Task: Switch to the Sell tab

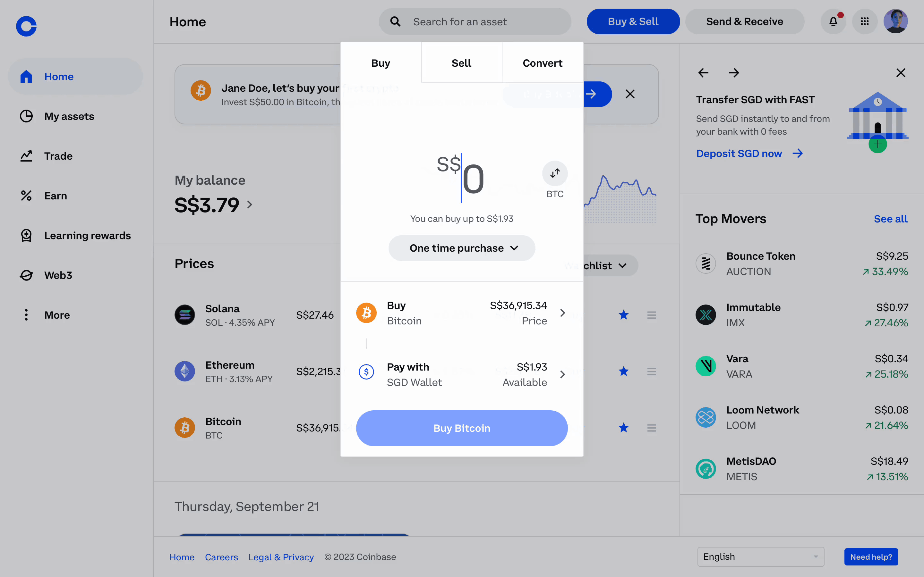Action: pyautogui.click(x=461, y=63)
